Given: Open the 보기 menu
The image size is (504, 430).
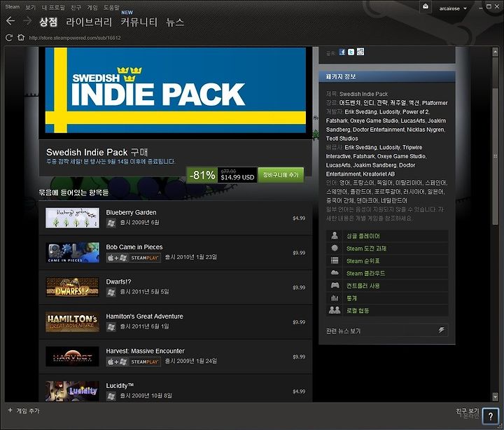Looking at the screenshot, I should click(x=31, y=7).
